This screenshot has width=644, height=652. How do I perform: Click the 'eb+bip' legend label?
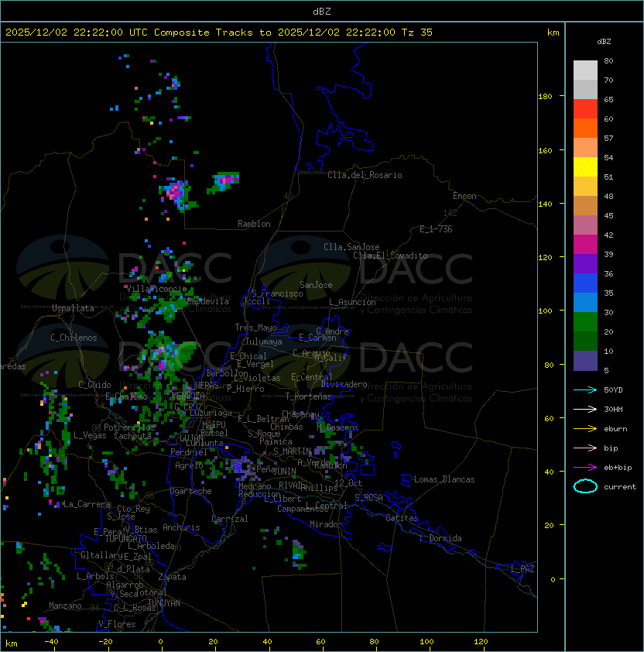618,468
